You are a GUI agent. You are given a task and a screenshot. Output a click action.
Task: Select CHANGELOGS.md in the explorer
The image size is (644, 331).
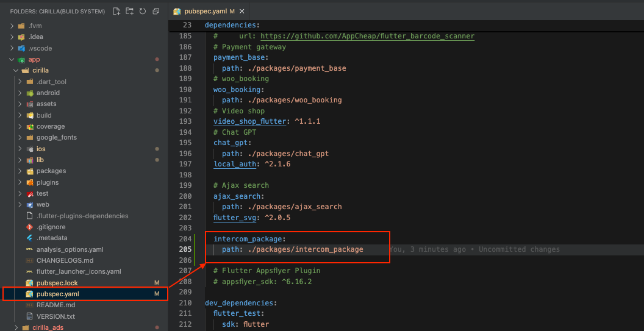64,260
